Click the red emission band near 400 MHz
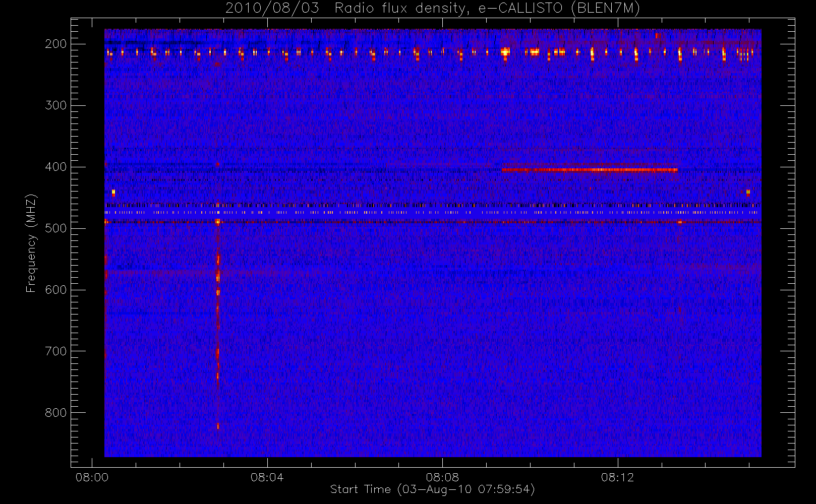Viewport: 816px width, 504px height. 590,170
